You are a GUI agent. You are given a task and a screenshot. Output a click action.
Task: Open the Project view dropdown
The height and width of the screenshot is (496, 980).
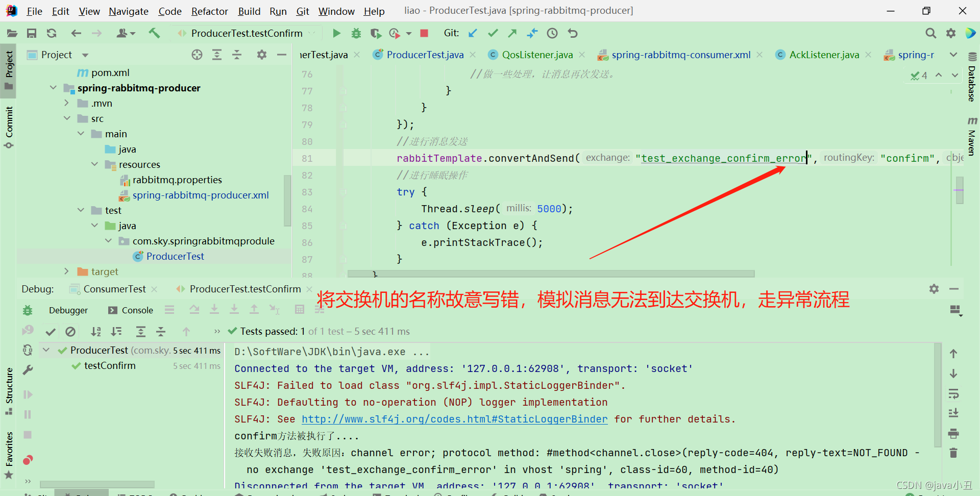[x=85, y=55]
